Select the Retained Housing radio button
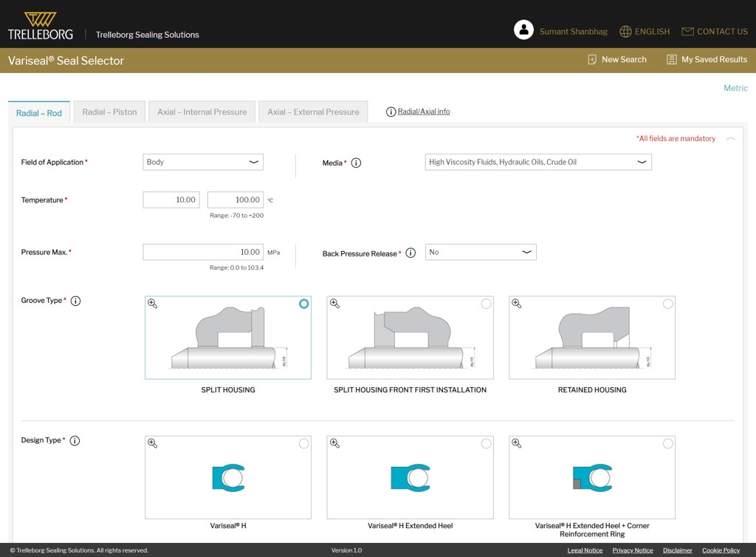The height and width of the screenshot is (557, 756). click(x=667, y=304)
